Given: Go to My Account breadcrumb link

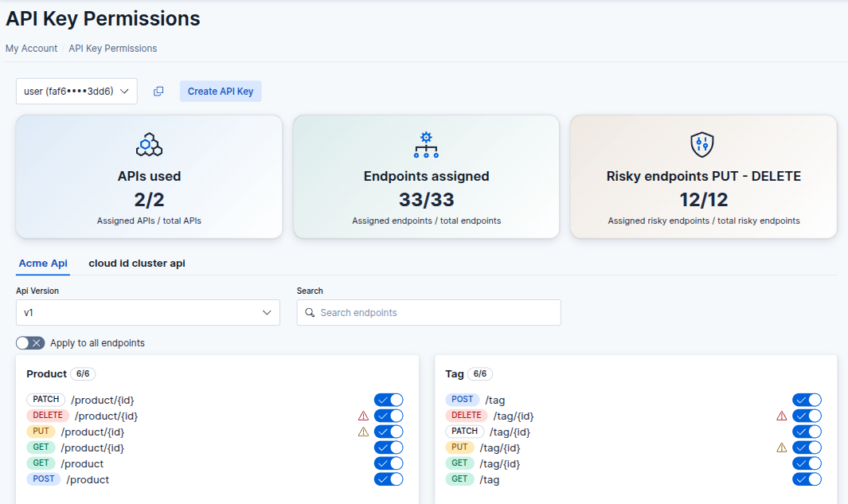Looking at the screenshot, I should [31, 48].
